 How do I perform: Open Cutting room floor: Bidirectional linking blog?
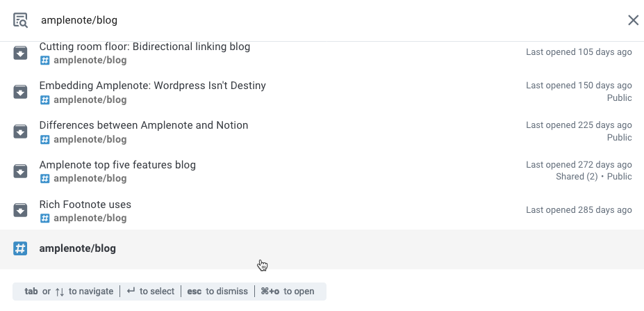tap(145, 47)
